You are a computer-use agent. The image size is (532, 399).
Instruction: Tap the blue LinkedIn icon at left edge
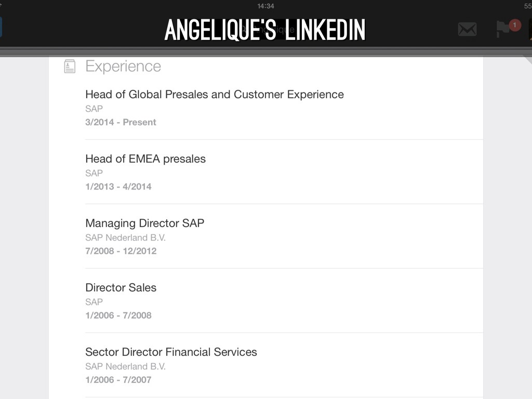tap(1, 27)
